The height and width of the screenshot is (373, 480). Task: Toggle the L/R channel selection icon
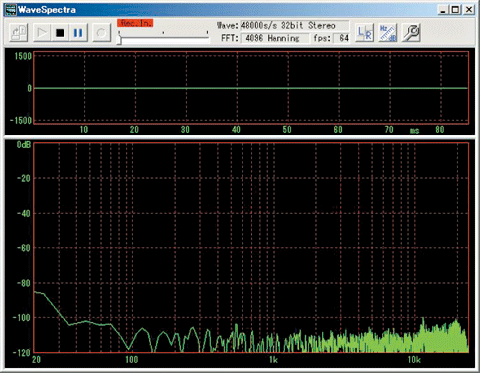[x=364, y=33]
